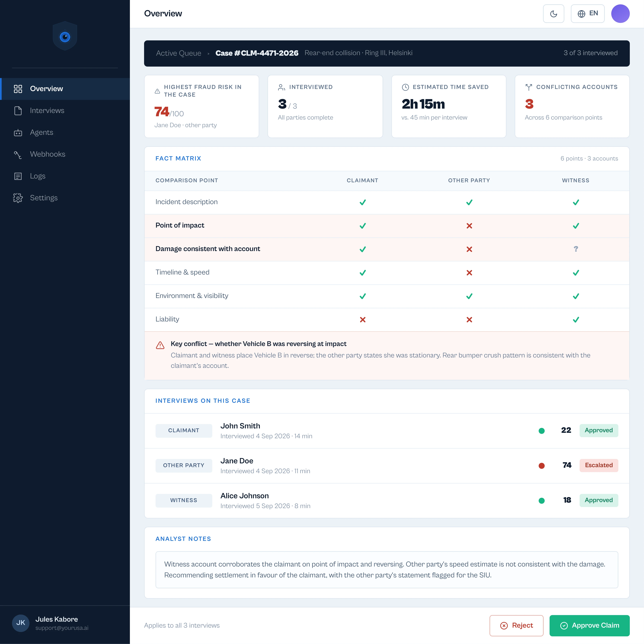Click the Agents robot icon

click(18, 133)
